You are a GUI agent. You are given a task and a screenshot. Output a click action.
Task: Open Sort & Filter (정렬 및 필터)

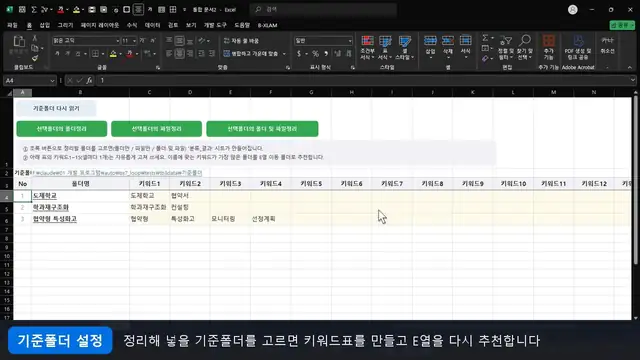click(506, 47)
